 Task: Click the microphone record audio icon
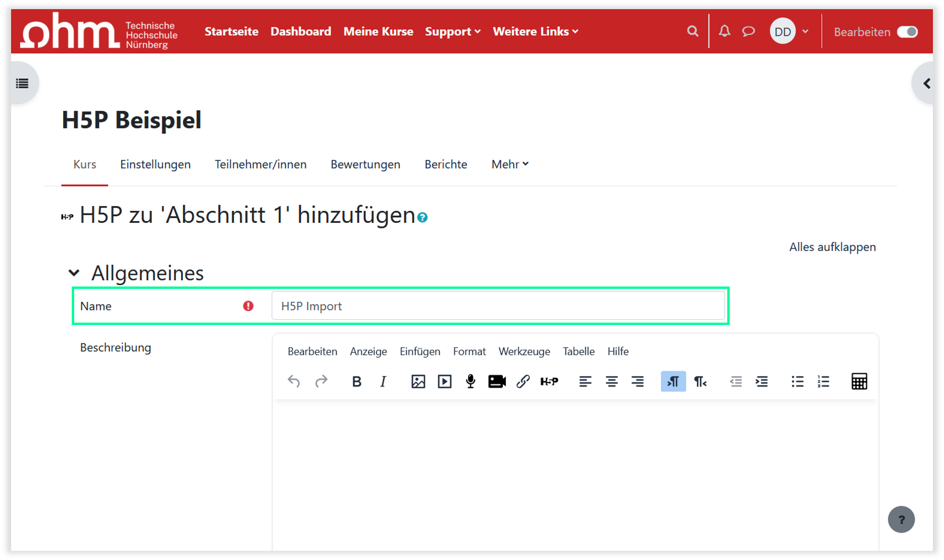click(471, 382)
